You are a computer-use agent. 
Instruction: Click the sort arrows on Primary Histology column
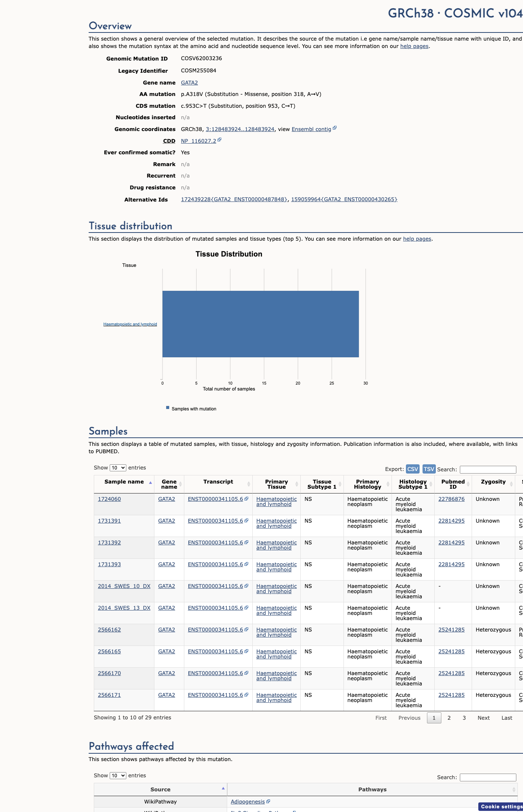[x=388, y=484]
